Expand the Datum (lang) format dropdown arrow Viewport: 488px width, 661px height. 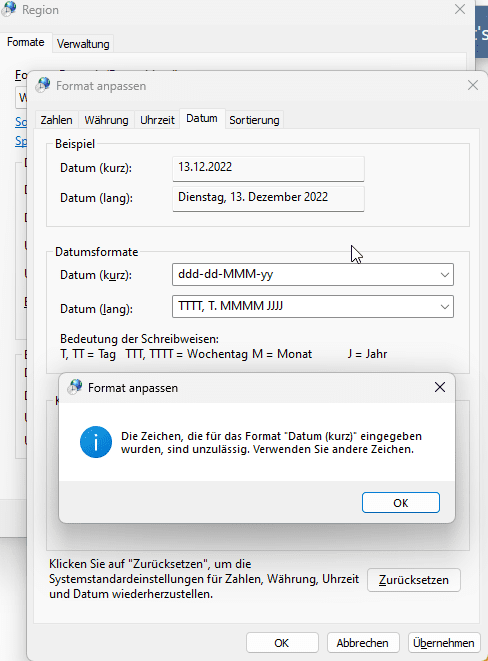445,307
